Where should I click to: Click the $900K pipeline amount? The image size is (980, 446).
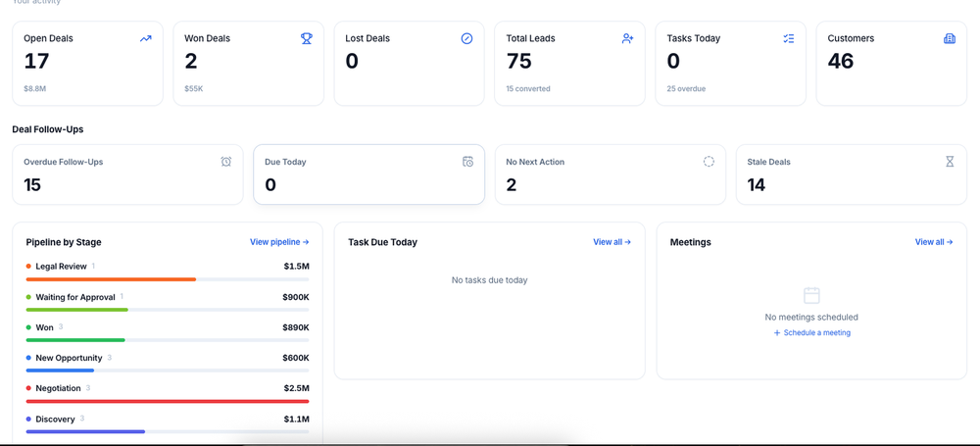(296, 297)
